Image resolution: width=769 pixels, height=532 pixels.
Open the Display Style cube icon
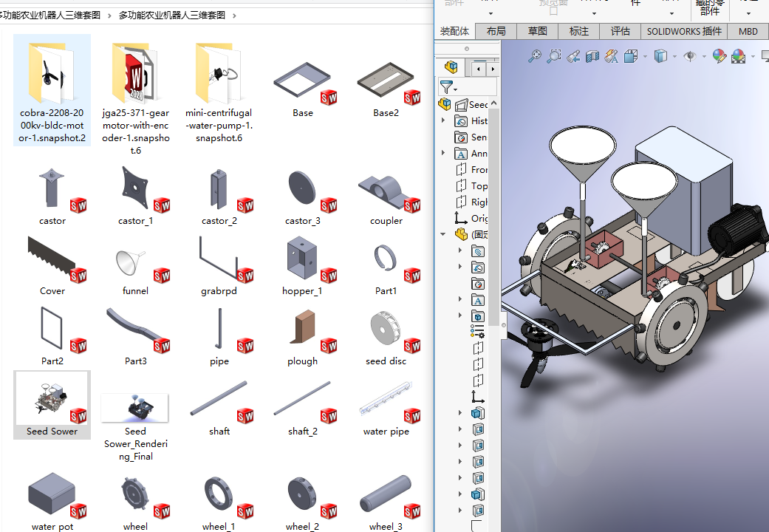tap(661, 56)
